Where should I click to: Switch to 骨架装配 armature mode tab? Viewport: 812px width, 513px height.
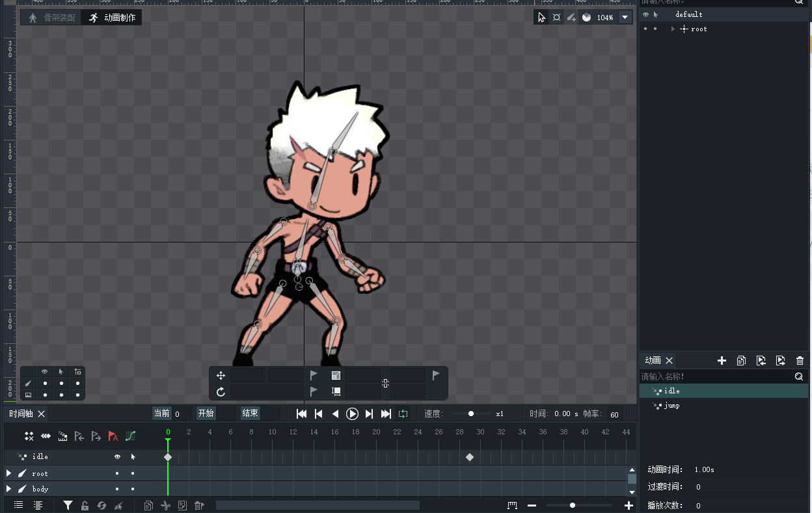pos(51,18)
